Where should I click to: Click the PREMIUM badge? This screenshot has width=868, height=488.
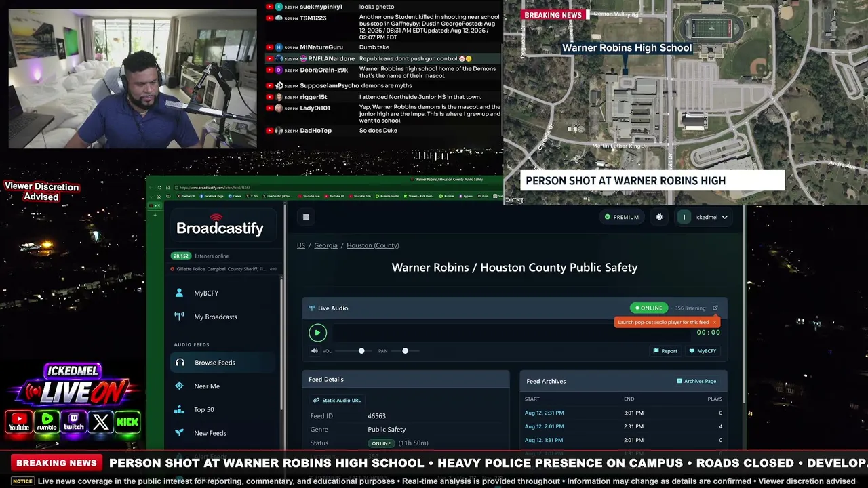622,217
